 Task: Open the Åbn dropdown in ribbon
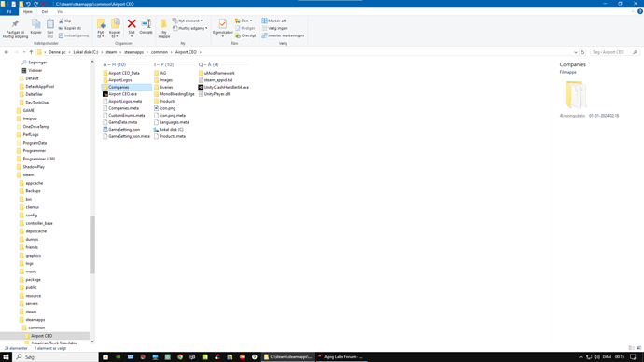[x=244, y=21]
